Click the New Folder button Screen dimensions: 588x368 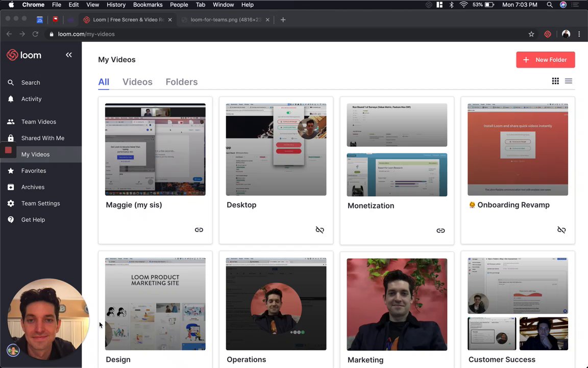545,60
